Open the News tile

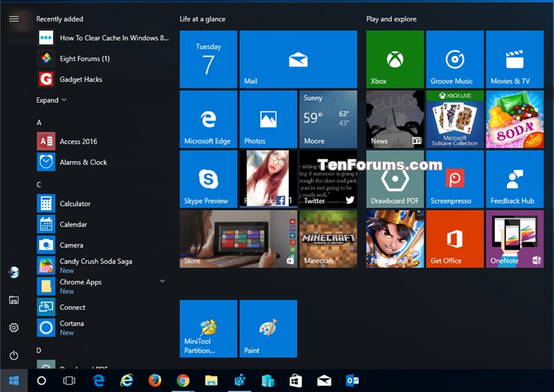point(395,119)
